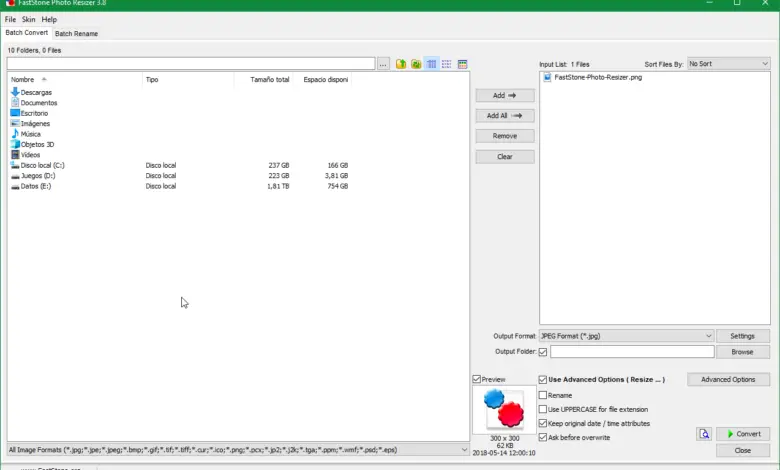
Task: Click the FastStone-Photo-Resizer.png file icon
Action: point(547,77)
